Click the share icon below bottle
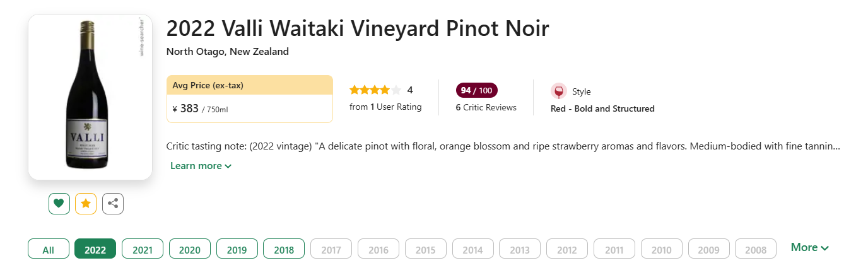Image resolution: width=868 pixels, height=275 pixels. pyautogui.click(x=113, y=204)
